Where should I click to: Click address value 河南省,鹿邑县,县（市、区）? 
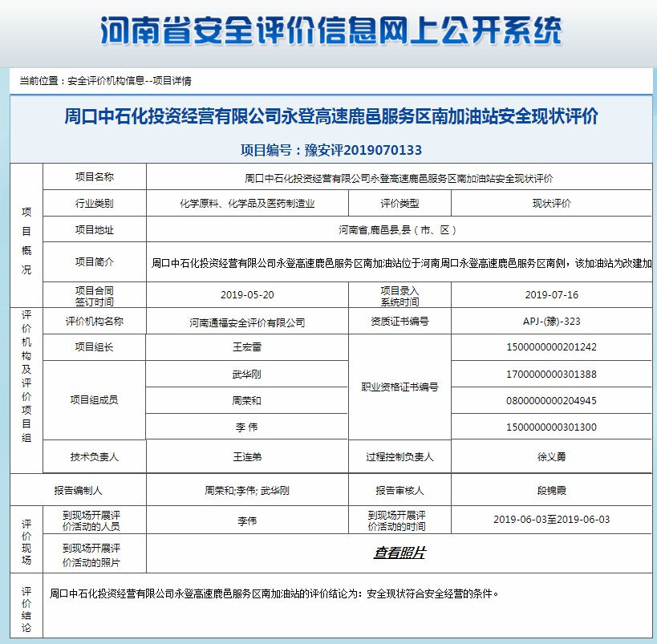(398, 229)
